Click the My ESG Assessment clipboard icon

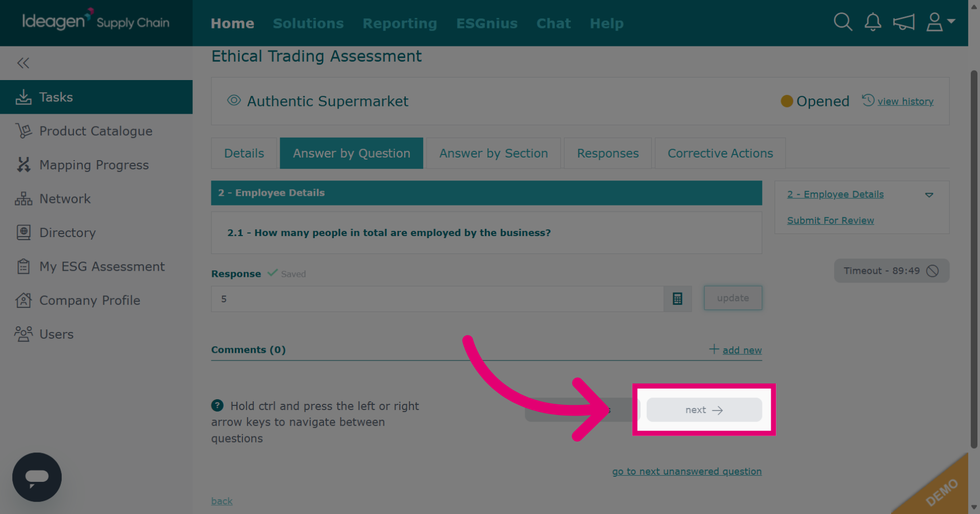pos(23,266)
